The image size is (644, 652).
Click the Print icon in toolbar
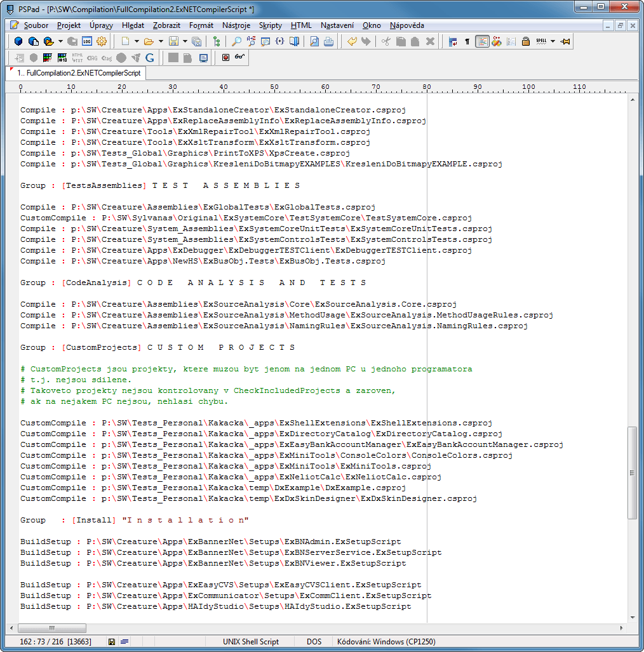pyautogui.click(x=328, y=41)
